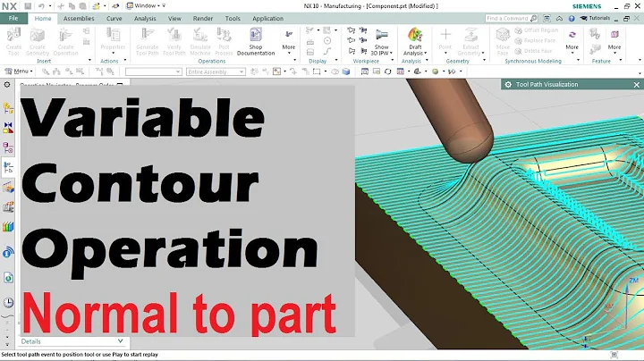The height and width of the screenshot is (361, 644).
Task: Open the File menu
Action: (x=13, y=19)
